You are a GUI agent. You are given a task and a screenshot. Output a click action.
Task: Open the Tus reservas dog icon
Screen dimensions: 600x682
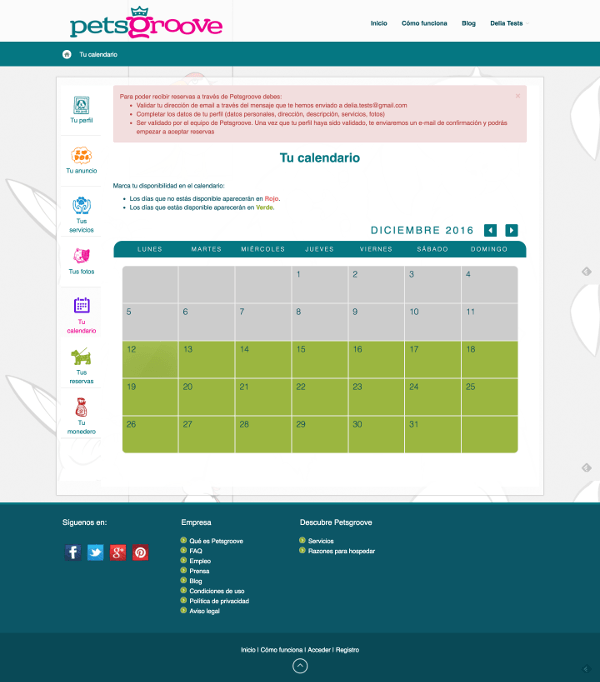tap(81, 356)
